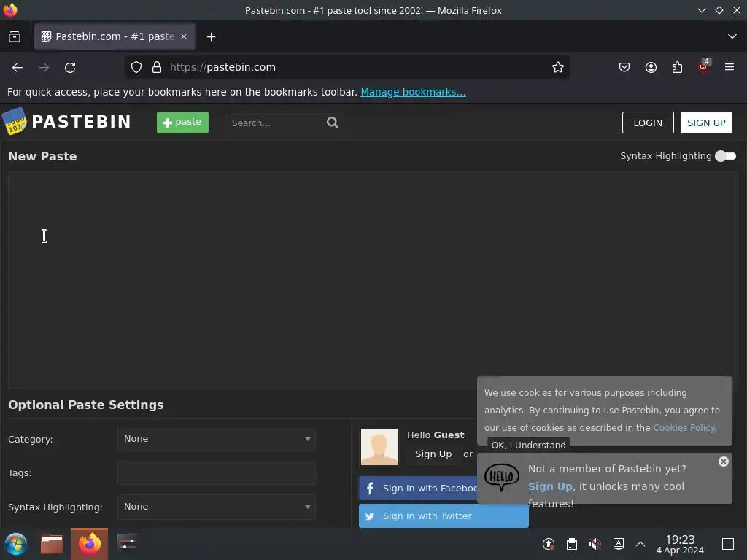
Task: Click the site security padlock icon
Action: (157, 68)
